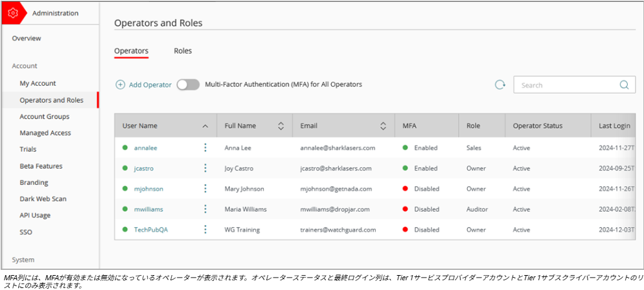Switch to the Roles tab
This screenshot has height=290, width=644.
[x=183, y=51]
